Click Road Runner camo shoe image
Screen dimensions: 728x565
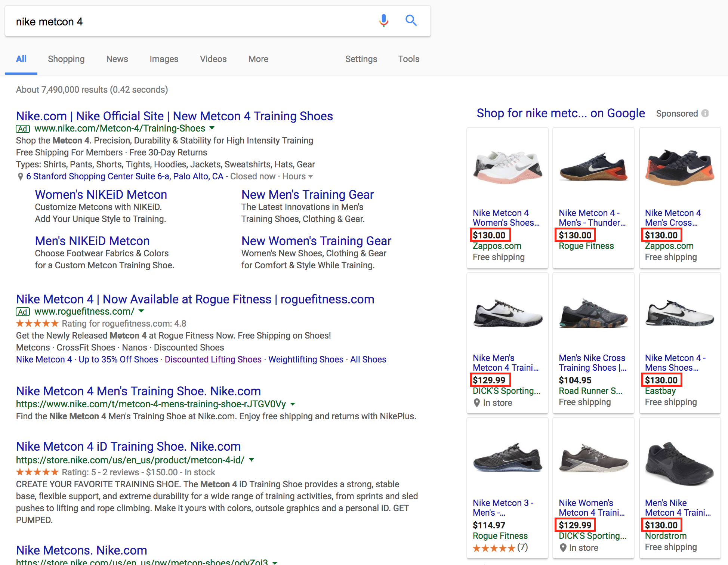click(593, 313)
